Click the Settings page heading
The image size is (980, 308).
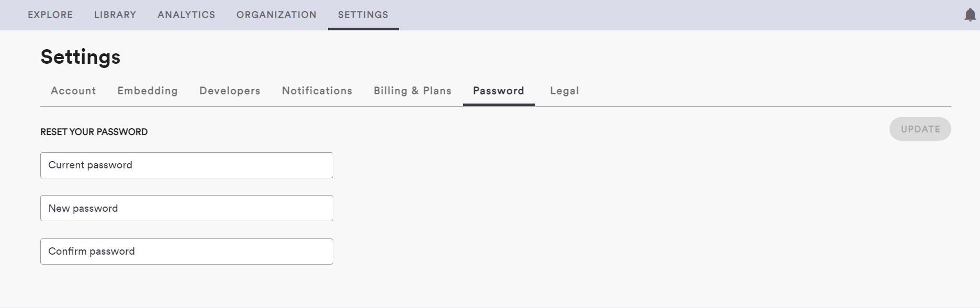[x=81, y=57]
